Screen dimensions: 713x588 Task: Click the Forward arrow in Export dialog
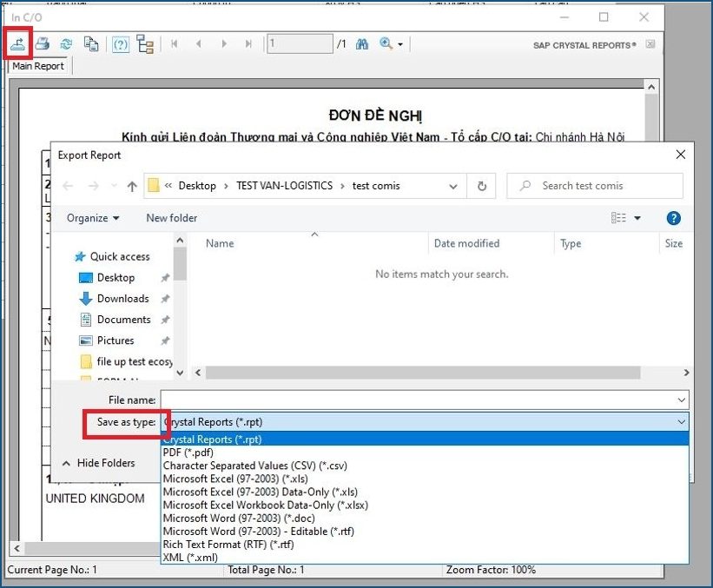click(x=93, y=186)
